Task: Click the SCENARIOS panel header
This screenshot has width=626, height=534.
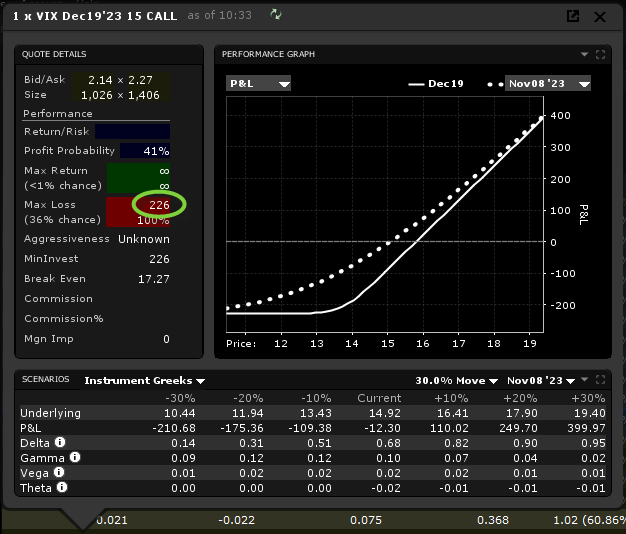Action: 46,379
